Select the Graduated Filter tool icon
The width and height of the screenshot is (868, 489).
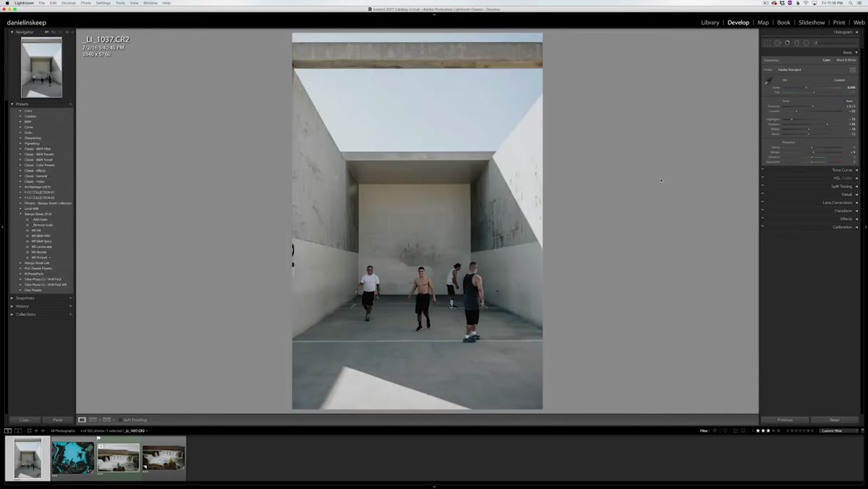pos(796,43)
